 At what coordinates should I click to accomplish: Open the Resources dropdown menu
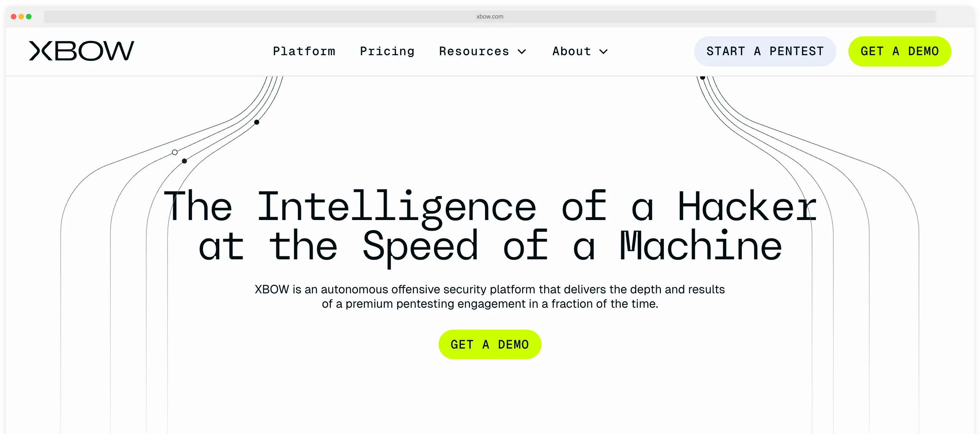474,51
